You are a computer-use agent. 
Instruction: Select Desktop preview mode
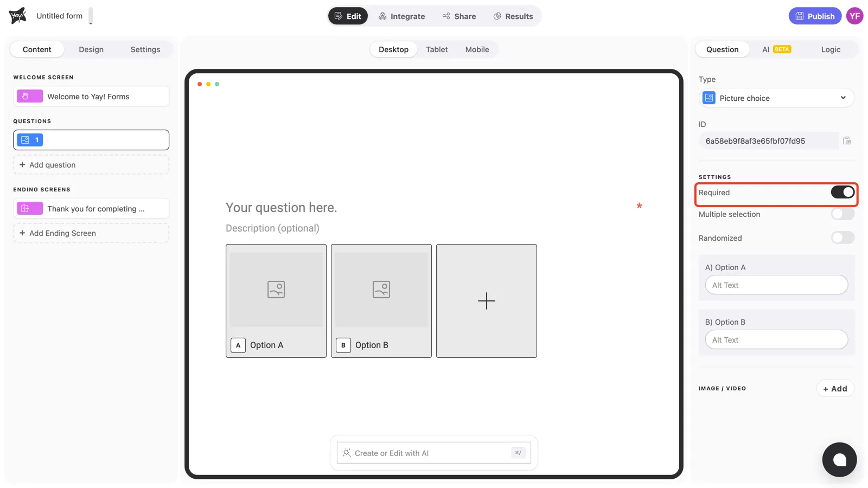(x=393, y=49)
